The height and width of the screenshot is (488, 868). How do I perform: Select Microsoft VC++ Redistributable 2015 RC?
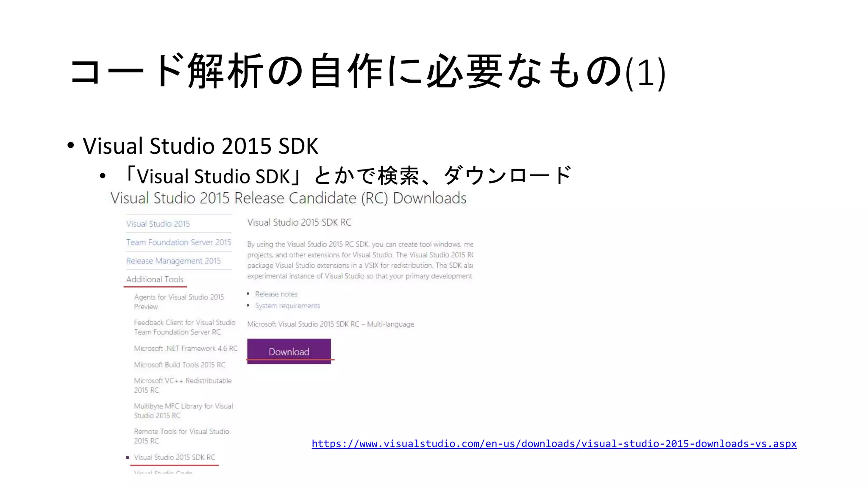[x=183, y=385]
